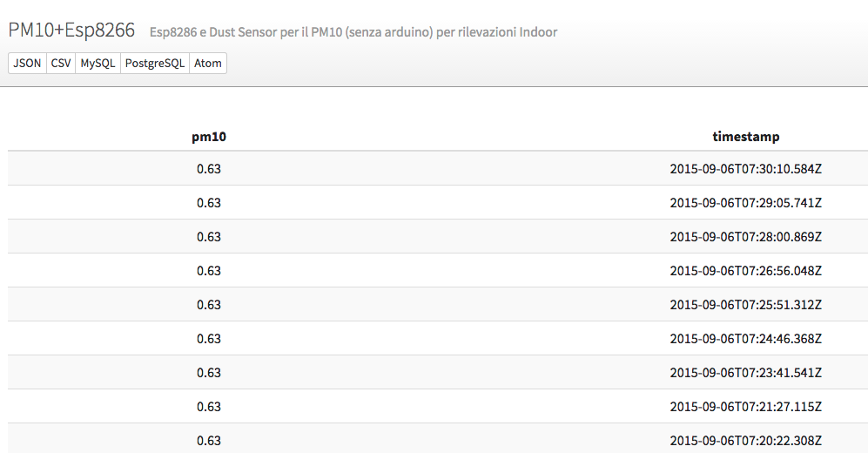Select timestamp 2015-09-06T07:25:51.312Z
Viewport: 868px width, 453px height.
(745, 305)
